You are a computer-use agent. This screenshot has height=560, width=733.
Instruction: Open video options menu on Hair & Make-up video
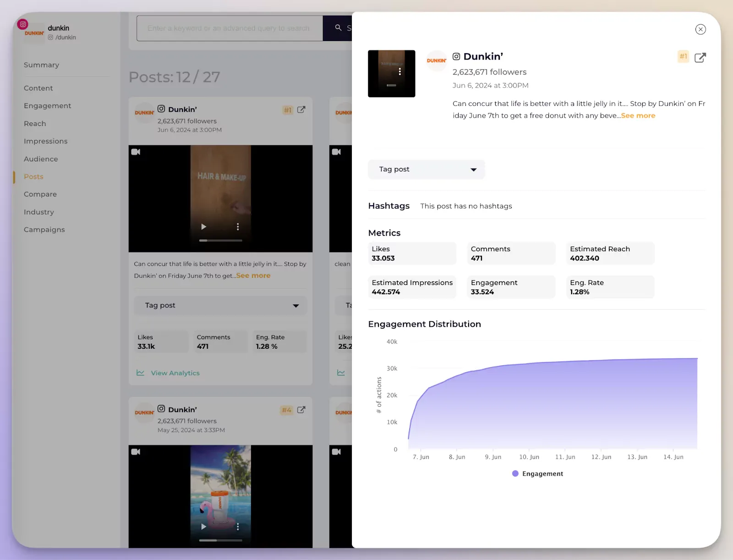coord(237,227)
